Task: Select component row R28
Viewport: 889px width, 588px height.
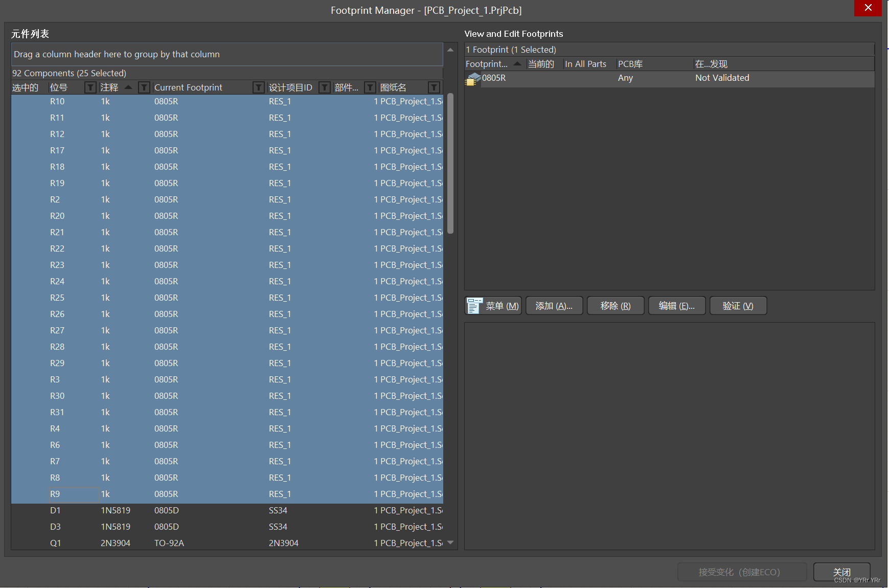Action: pyautogui.click(x=227, y=347)
